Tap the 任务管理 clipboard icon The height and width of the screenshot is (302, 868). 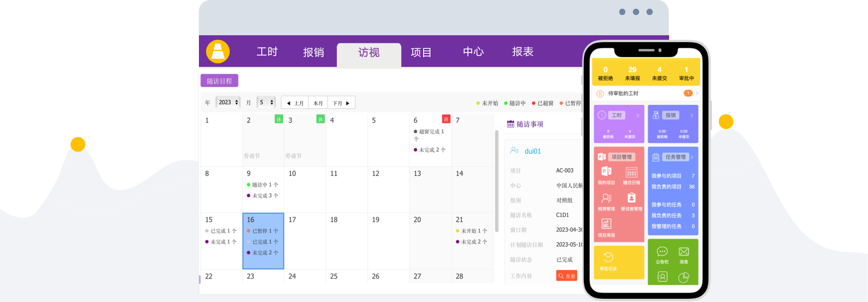(x=656, y=157)
